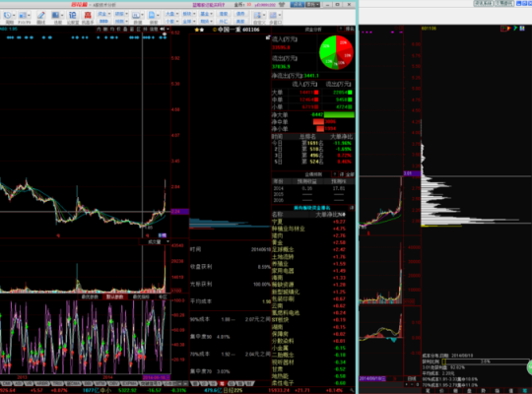Toggle the 最优指标 indicator option

[x=141, y=296]
